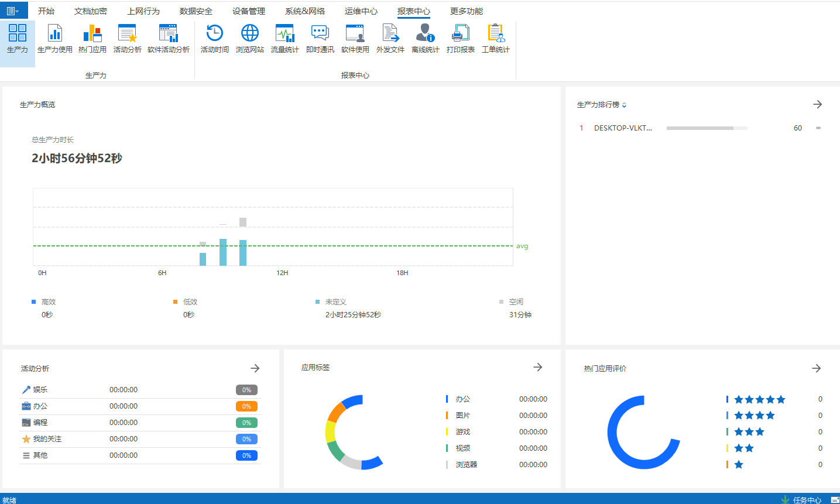This screenshot has width=840, height=504.
Task: Click the 工单统计 clipboard icon
Action: click(496, 39)
